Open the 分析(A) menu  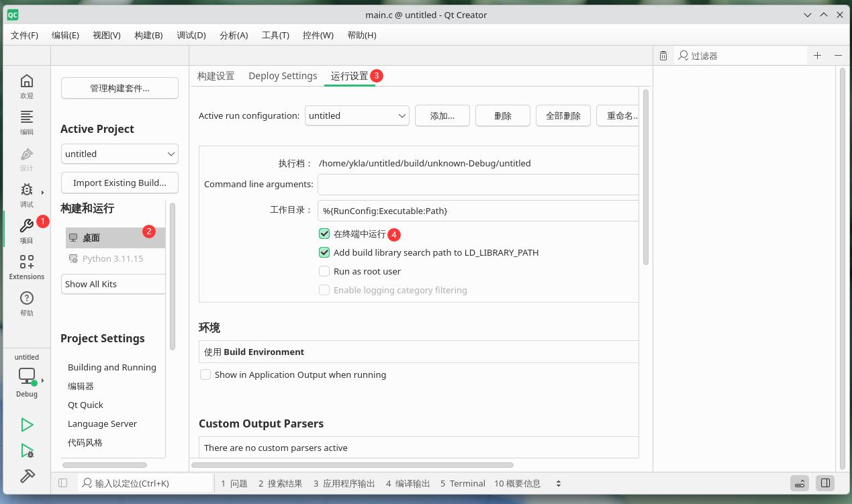point(234,35)
